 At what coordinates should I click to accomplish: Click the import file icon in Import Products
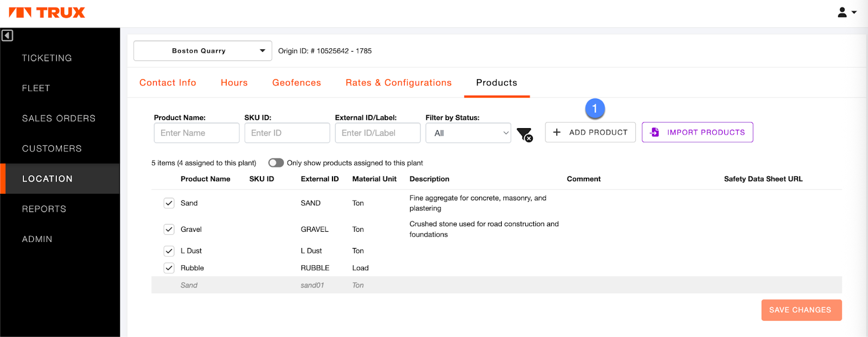coord(655,132)
